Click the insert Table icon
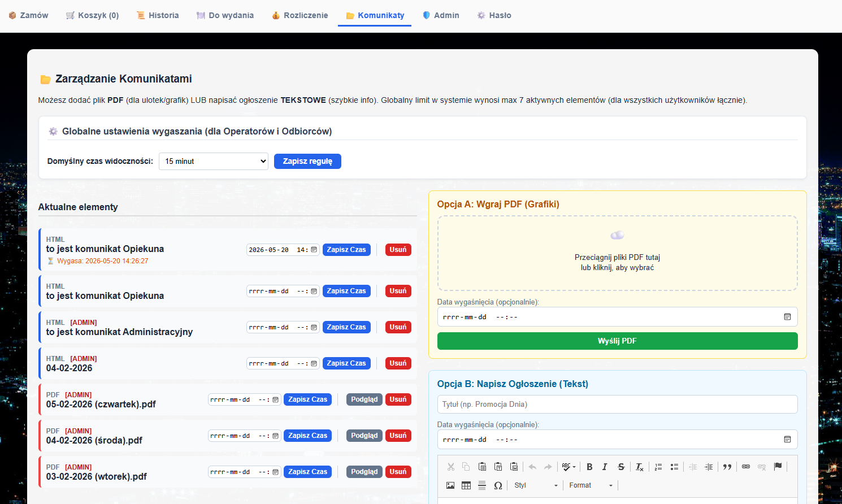 (466, 485)
